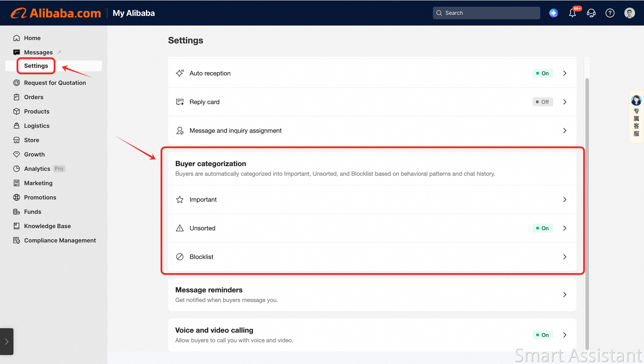This screenshot has width=644, height=364.
Task: Click the Alibaba.com logo
Action: pos(56,13)
